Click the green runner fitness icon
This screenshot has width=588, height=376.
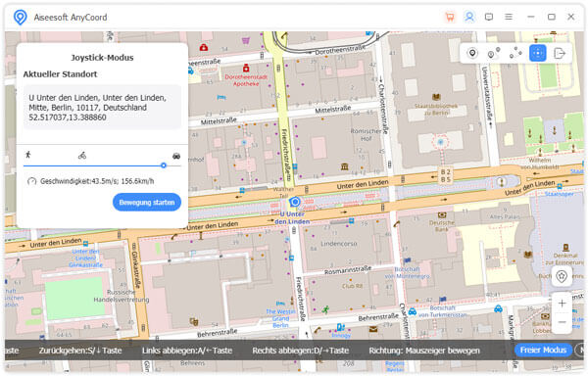click(x=325, y=309)
